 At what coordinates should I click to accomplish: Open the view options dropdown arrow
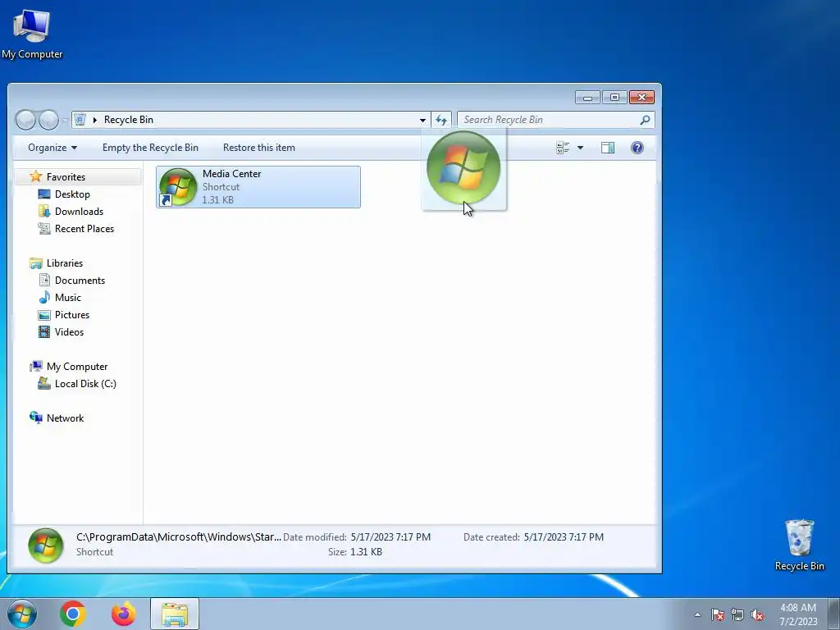point(580,148)
